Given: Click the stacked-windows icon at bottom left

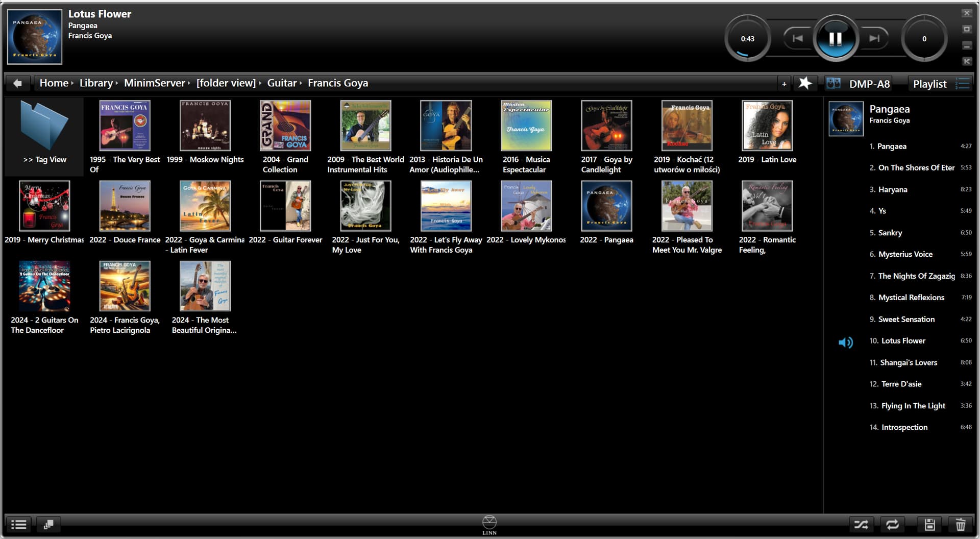Looking at the screenshot, I should (49, 524).
